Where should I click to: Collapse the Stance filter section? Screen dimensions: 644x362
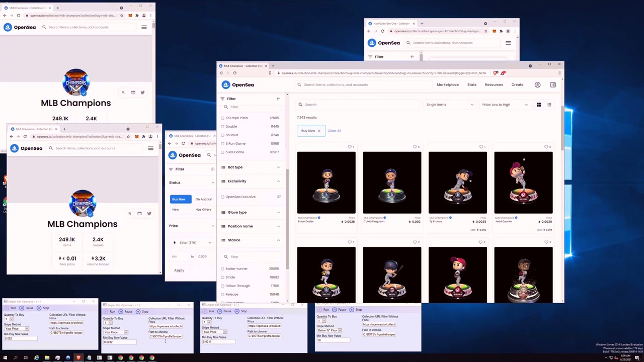(250, 240)
